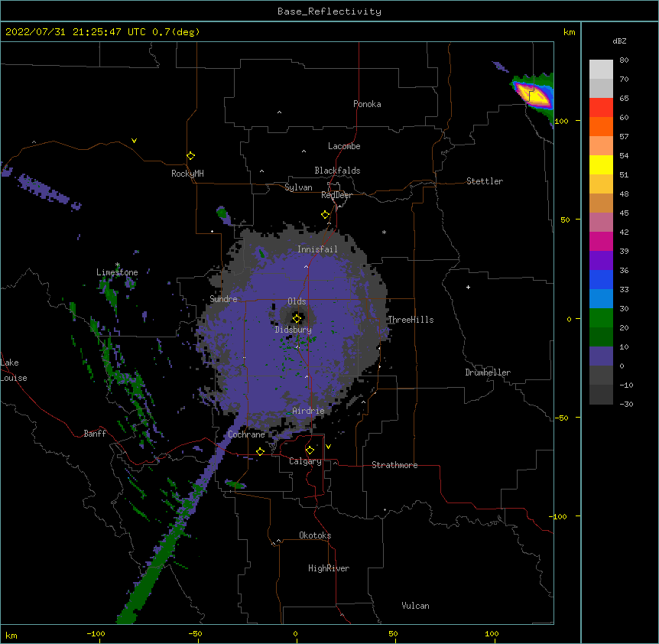Click the HighRiver label

[329, 568]
